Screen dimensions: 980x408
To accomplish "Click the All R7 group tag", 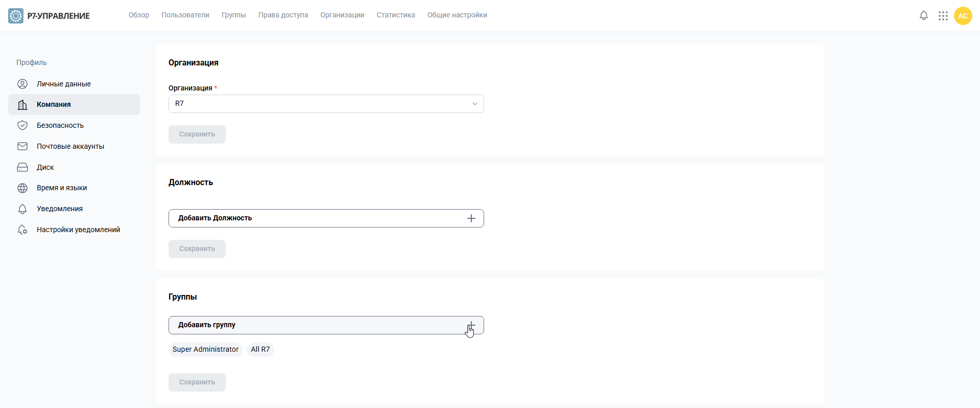I will (x=260, y=350).
